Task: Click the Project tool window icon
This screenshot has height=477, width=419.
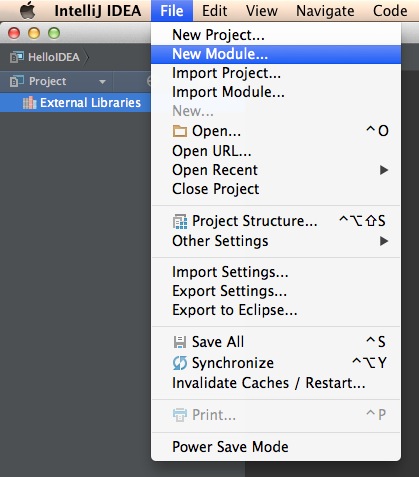Action: pyautogui.click(x=17, y=81)
